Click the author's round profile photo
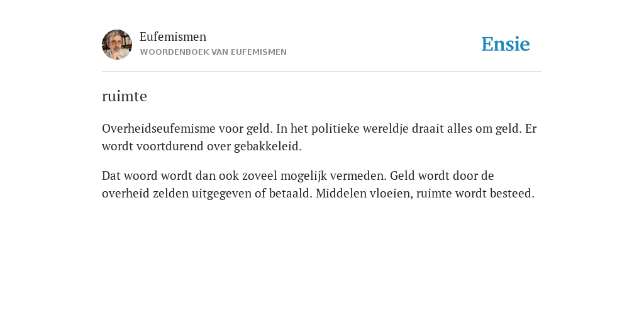 click(x=117, y=45)
